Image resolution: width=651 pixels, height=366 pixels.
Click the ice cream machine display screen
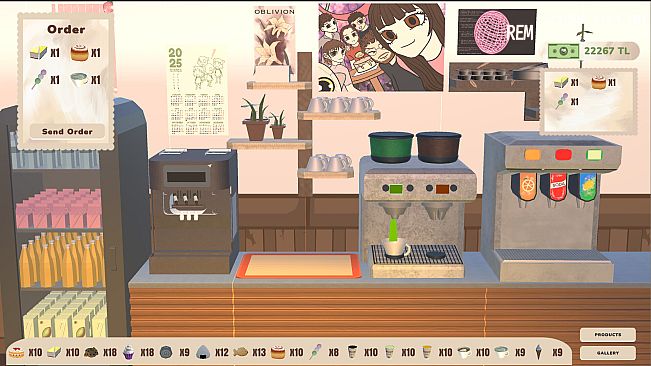[186, 177]
